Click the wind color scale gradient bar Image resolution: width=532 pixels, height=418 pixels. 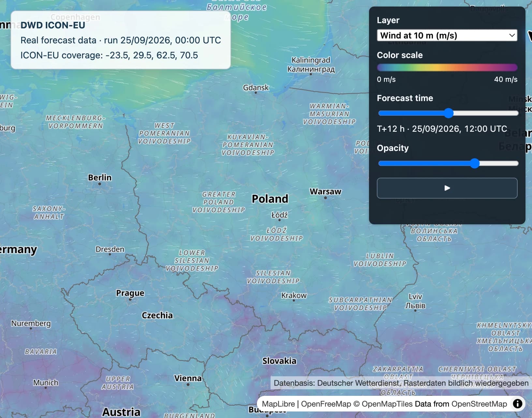coord(447,67)
